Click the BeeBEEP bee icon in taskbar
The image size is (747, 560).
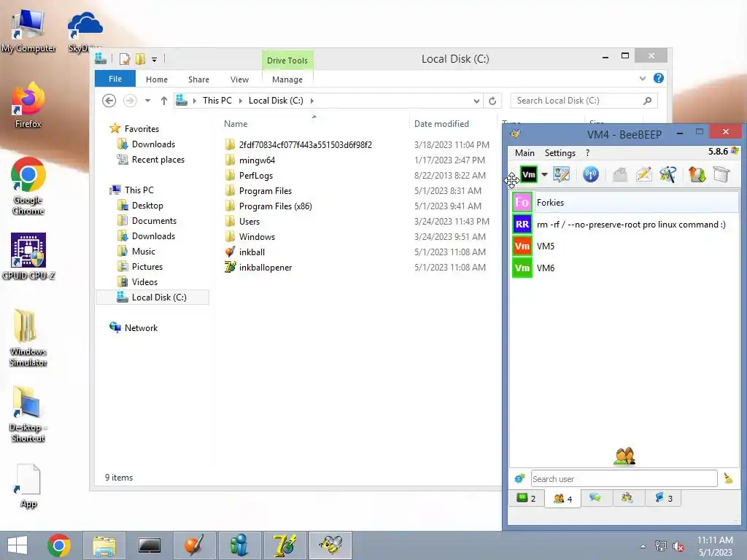point(330,545)
